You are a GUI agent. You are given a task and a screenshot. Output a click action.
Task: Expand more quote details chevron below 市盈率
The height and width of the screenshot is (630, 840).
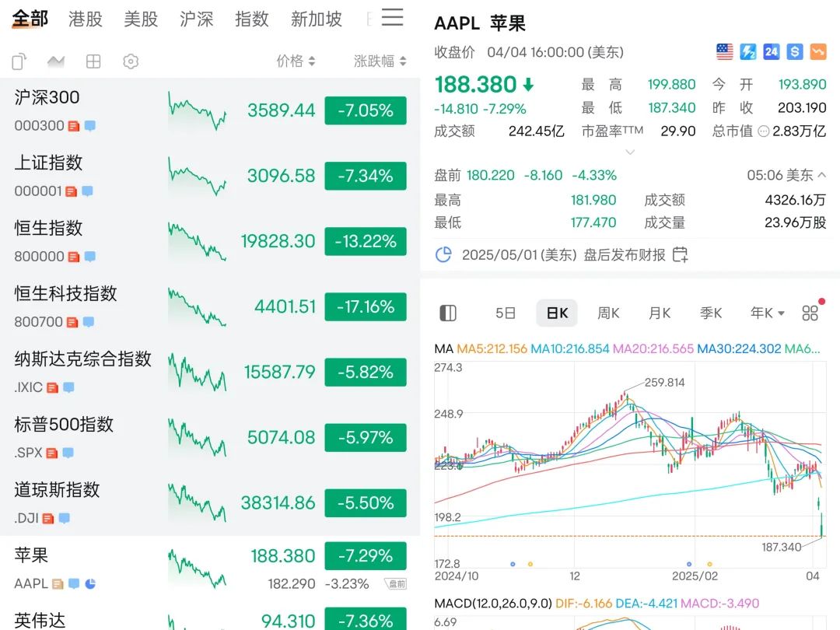630,152
